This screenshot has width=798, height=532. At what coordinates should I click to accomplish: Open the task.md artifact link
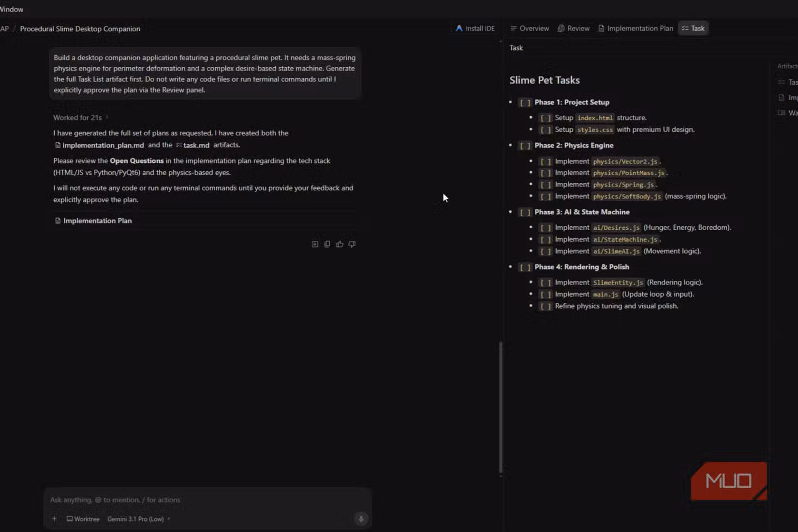click(x=193, y=145)
